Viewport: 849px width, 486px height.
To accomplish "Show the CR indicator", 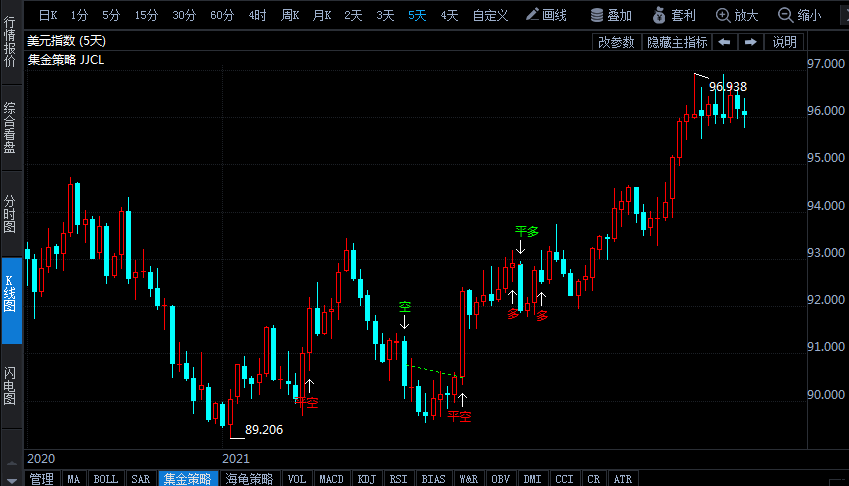I will click(x=593, y=479).
